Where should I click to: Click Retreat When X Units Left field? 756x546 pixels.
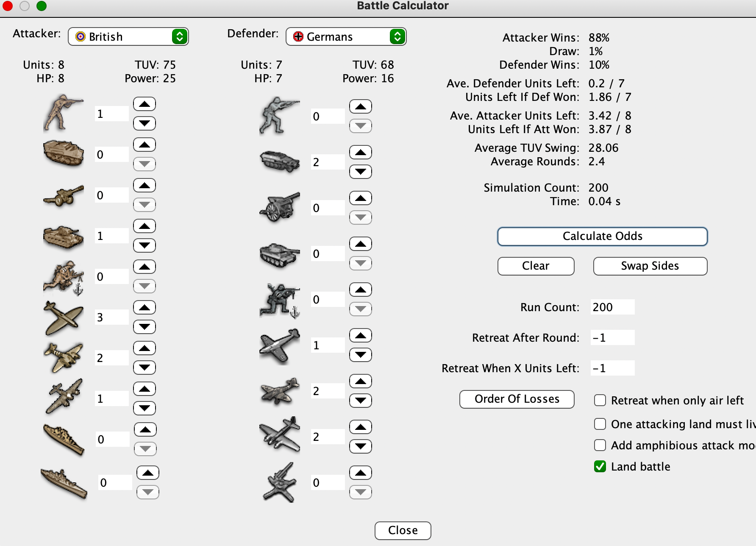coord(612,368)
